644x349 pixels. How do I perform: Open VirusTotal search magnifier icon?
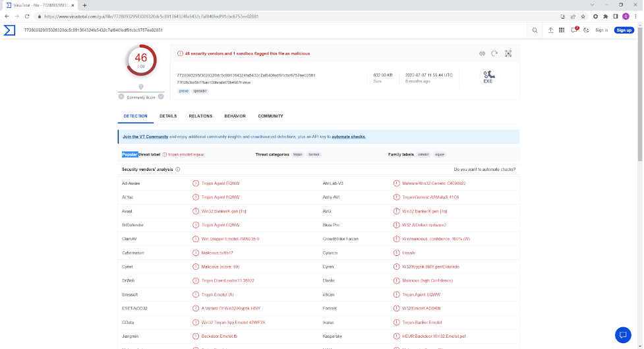tap(535, 30)
